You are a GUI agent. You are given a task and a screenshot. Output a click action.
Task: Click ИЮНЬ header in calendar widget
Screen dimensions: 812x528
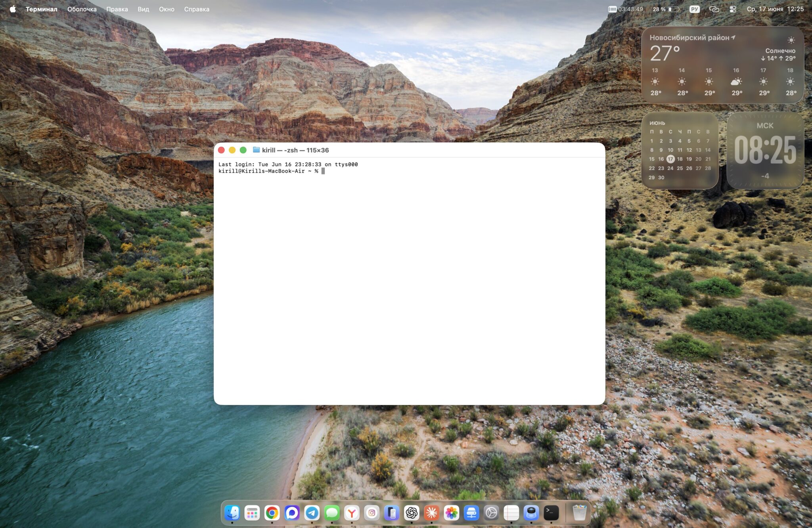click(657, 123)
